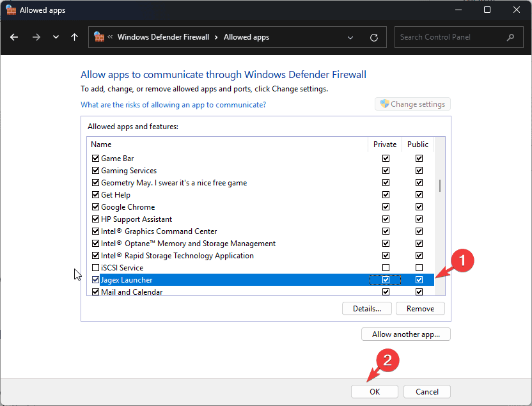Click the Public column header

point(418,144)
